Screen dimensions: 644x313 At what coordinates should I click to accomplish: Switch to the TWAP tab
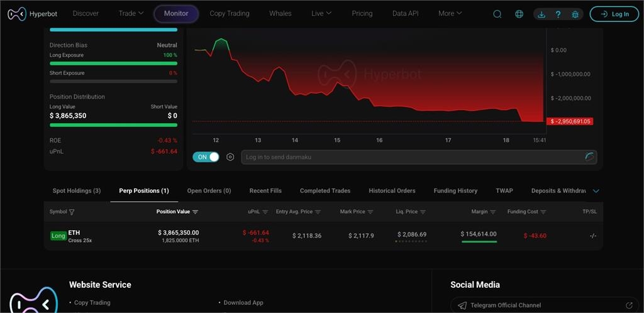click(504, 190)
